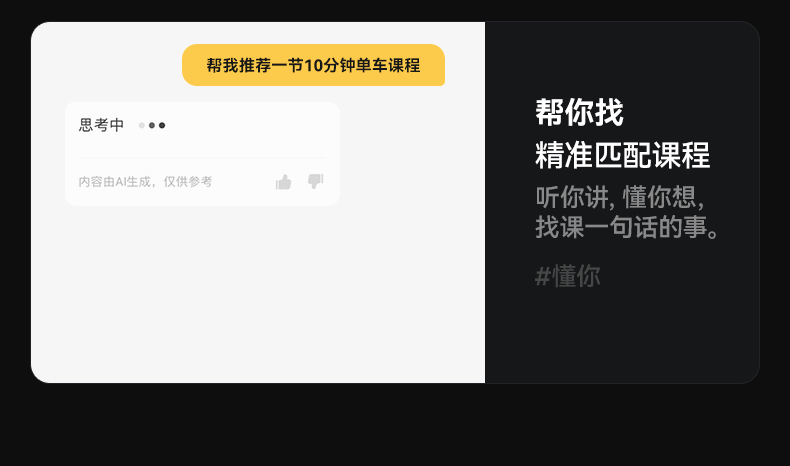Like the AI response with thumbs up
This screenshot has height=466, width=790.
pos(284,182)
